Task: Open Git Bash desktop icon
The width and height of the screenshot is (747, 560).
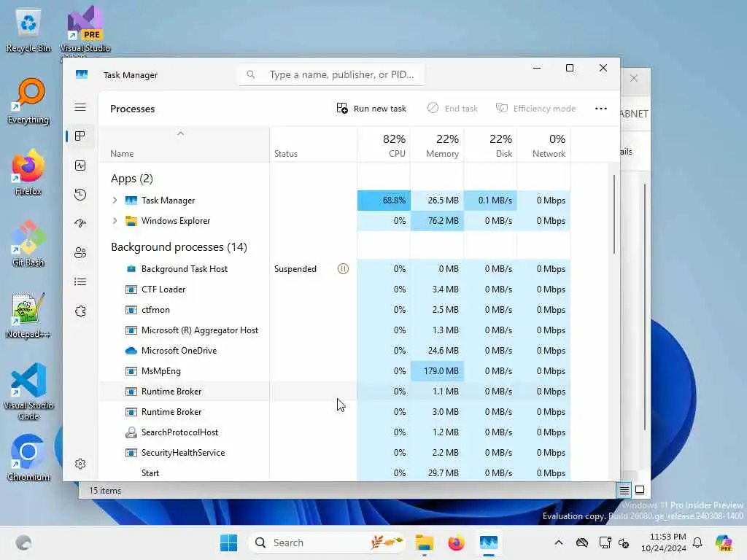Action: 28,244
